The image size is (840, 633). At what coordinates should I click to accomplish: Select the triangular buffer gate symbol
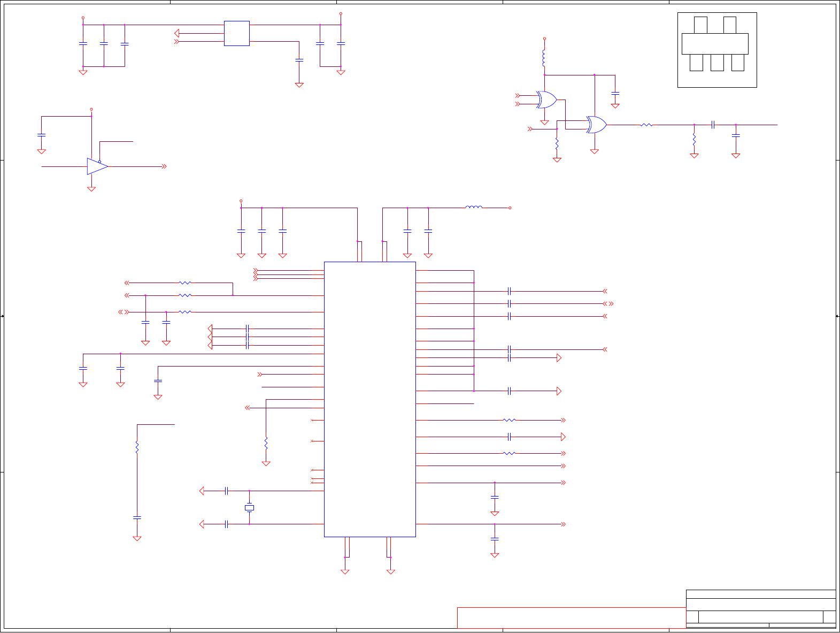click(x=97, y=166)
